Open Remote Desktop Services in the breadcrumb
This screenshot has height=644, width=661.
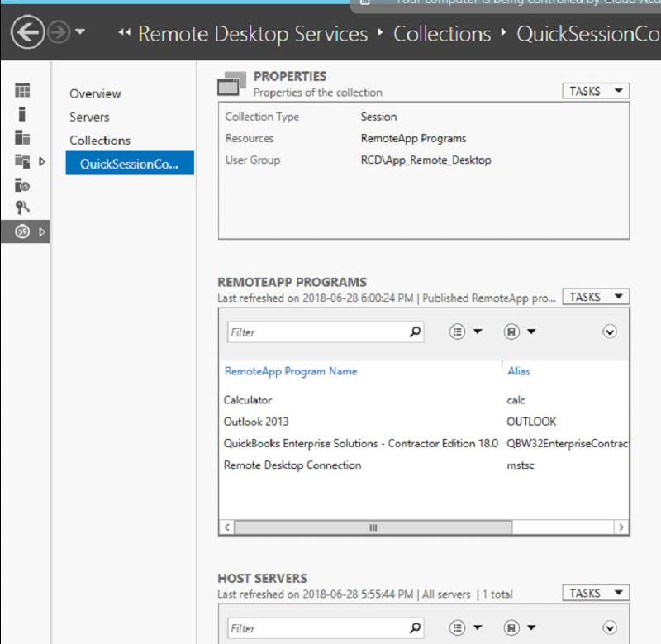click(253, 34)
